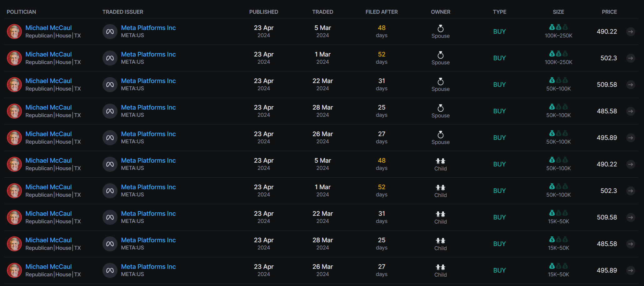Click money bag size icons in Spouse 26 Mar row

(x=558, y=134)
